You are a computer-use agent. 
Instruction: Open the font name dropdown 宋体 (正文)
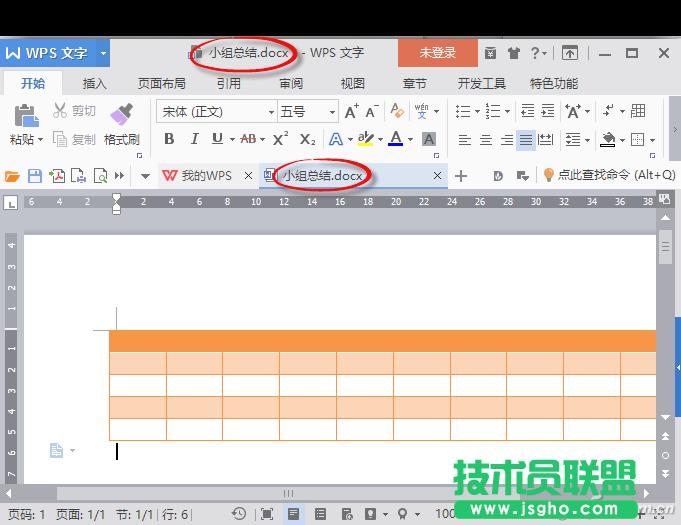click(216, 111)
